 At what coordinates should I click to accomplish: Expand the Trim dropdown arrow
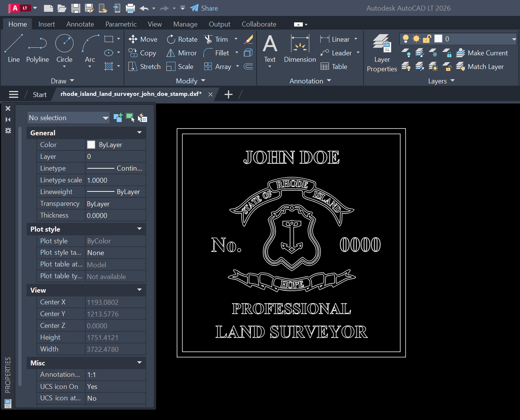click(236, 39)
